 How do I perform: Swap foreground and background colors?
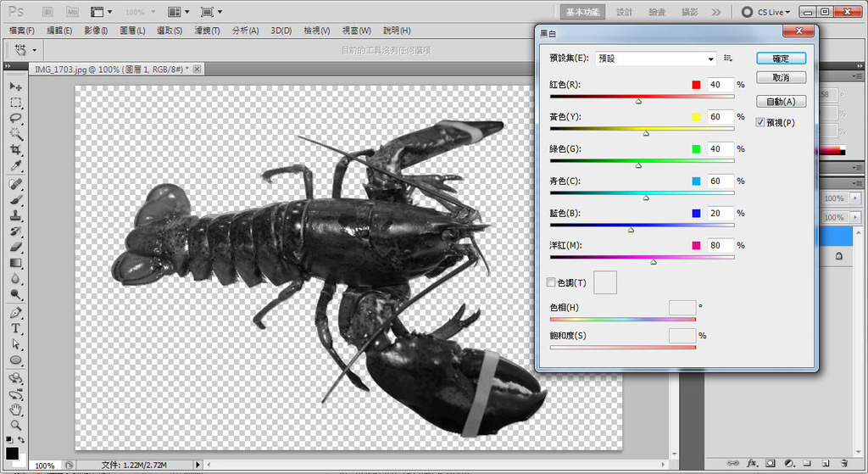tap(20, 439)
